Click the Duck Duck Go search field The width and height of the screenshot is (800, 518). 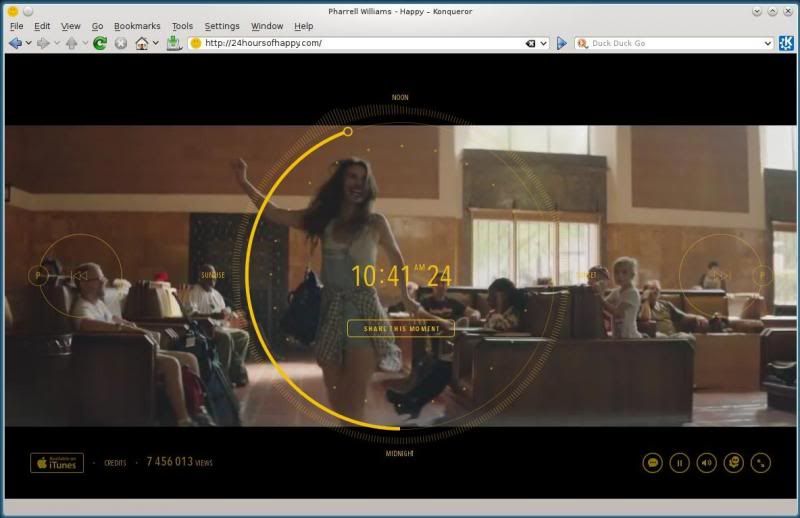[676, 43]
